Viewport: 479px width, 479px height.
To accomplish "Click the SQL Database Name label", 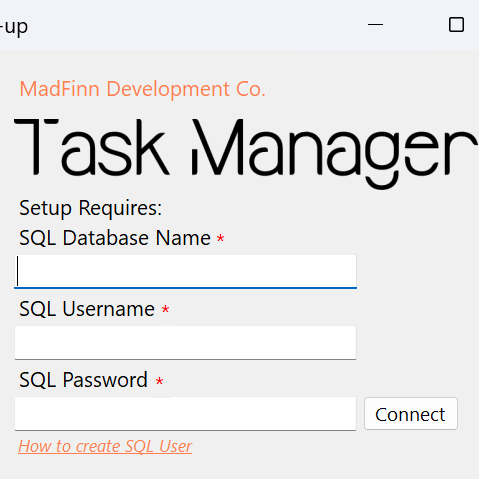I will pos(115,238).
